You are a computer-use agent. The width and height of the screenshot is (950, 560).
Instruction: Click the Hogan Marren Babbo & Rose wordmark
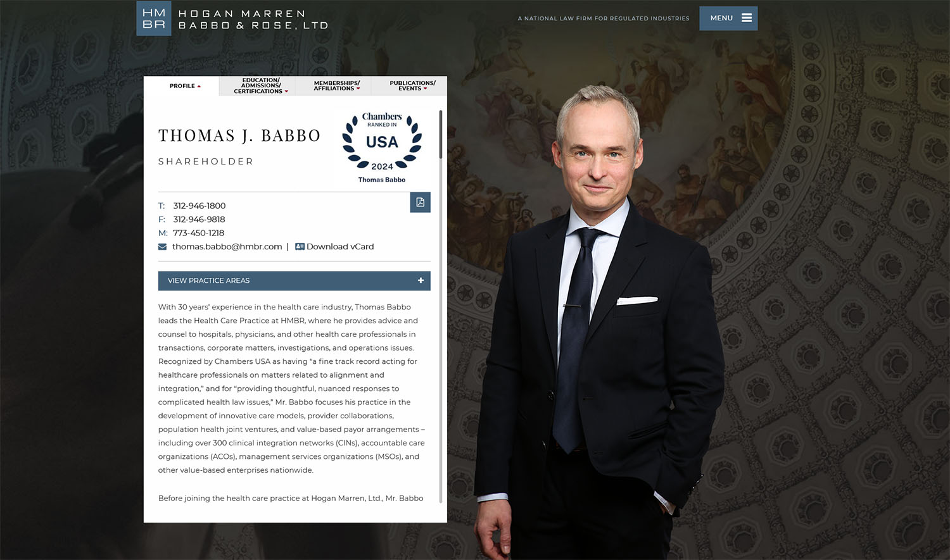point(253,19)
